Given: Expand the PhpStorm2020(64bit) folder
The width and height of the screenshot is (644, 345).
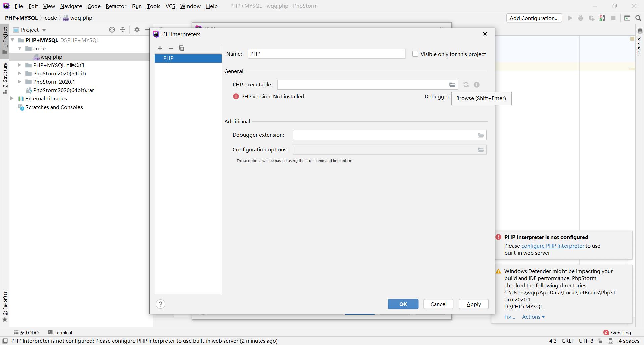Looking at the screenshot, I should tap(19, 73).
